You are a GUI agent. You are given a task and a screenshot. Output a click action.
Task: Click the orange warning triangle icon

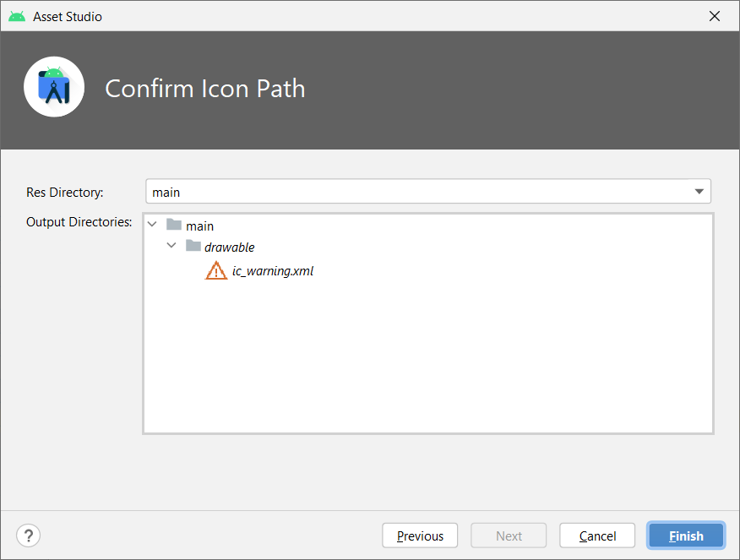click(216, 271)
